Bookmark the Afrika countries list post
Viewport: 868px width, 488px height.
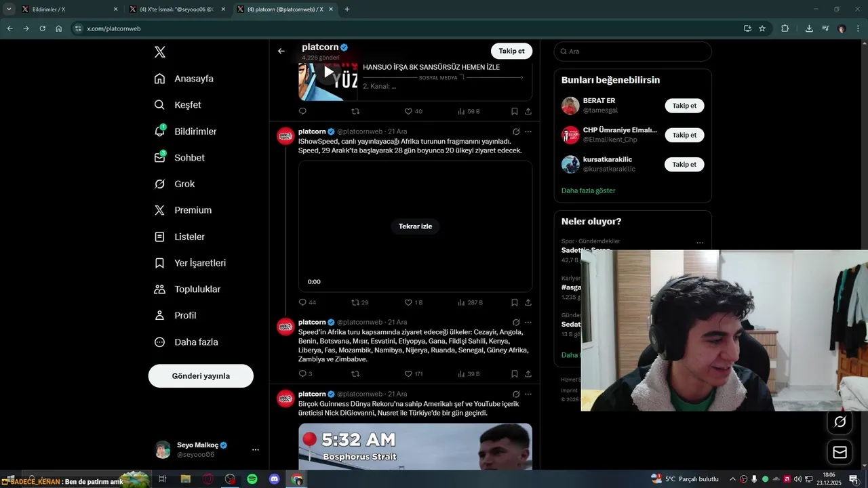[x=515, y=373]
